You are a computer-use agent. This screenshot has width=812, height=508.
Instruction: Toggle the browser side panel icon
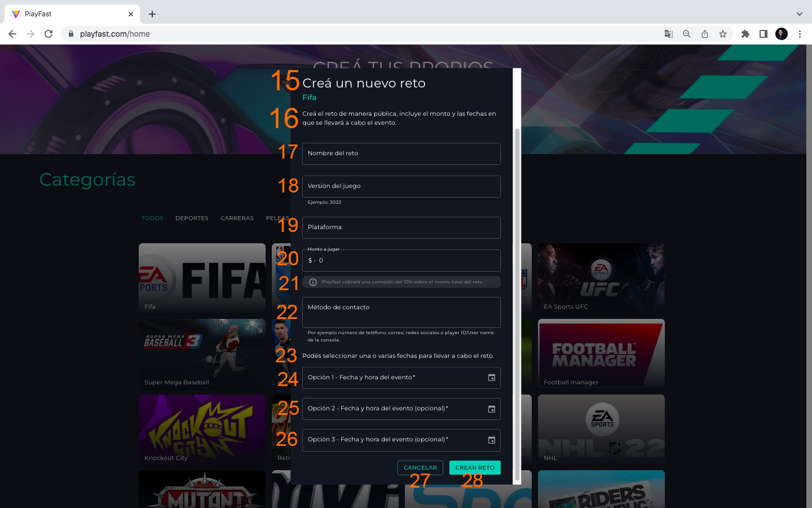764,34
